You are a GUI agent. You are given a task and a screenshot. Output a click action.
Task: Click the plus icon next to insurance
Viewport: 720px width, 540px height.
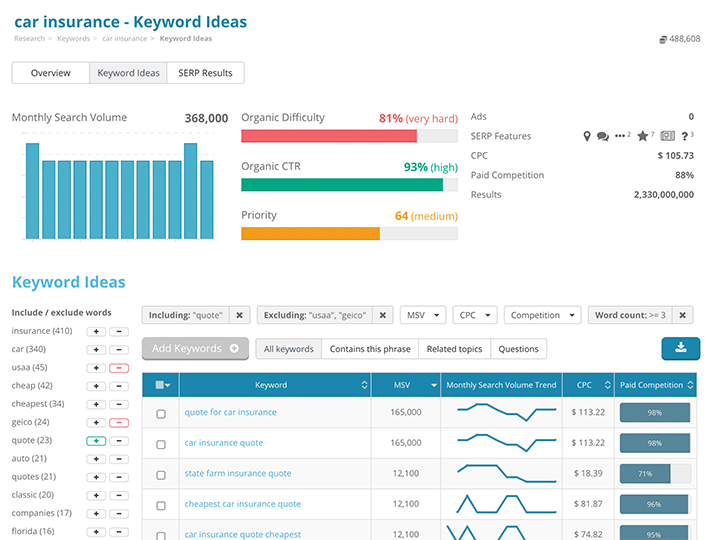coord(97,331)
